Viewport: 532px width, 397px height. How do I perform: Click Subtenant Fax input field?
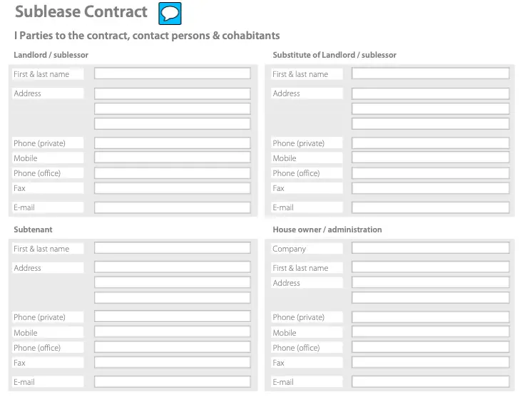(173, 362)
